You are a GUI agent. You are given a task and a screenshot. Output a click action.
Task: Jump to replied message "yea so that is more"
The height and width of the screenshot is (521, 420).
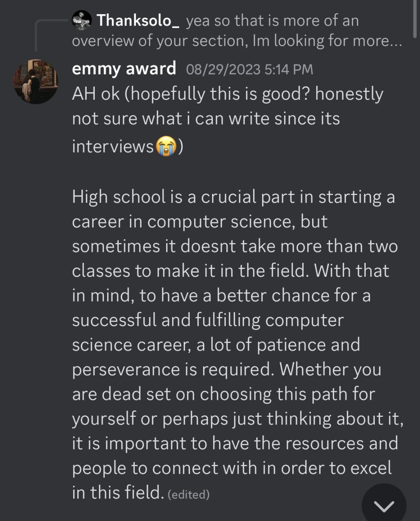(x=272, y=21)
